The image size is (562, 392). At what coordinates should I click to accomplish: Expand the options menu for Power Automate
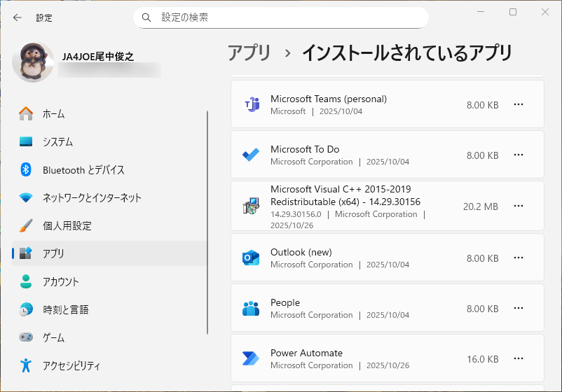[519, 359]
